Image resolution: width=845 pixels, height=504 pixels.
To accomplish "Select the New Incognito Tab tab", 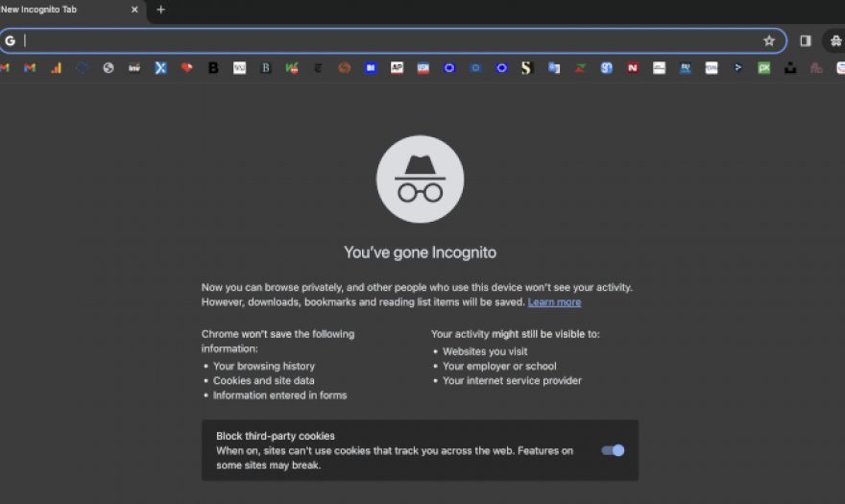I will pos(58,10).
